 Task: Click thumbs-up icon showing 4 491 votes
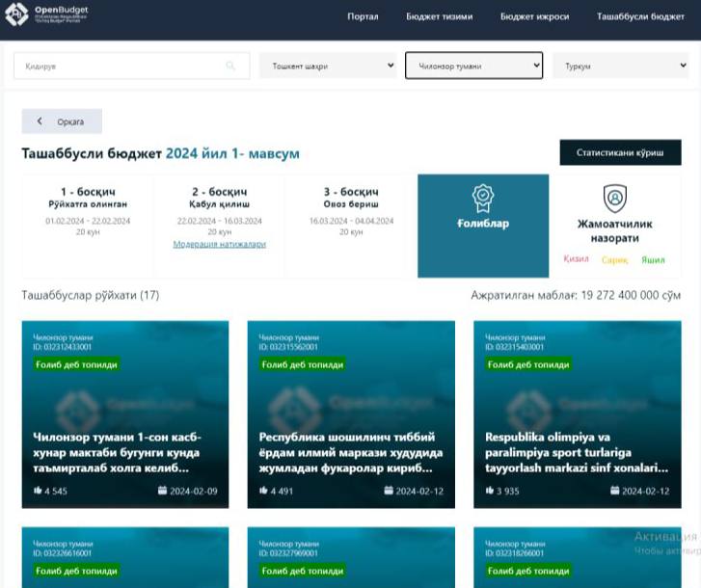[263, 491]
